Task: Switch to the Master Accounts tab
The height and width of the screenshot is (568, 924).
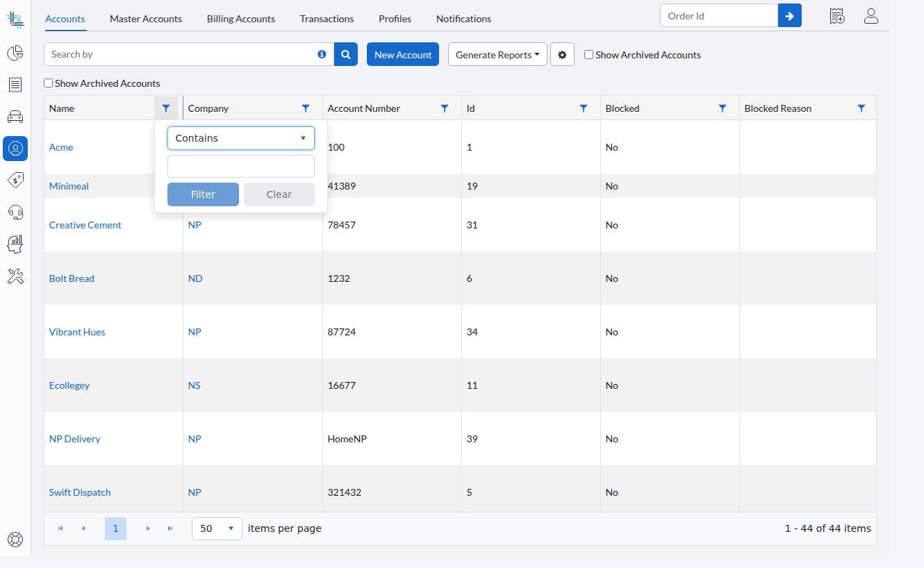Action: click(146, 19)
